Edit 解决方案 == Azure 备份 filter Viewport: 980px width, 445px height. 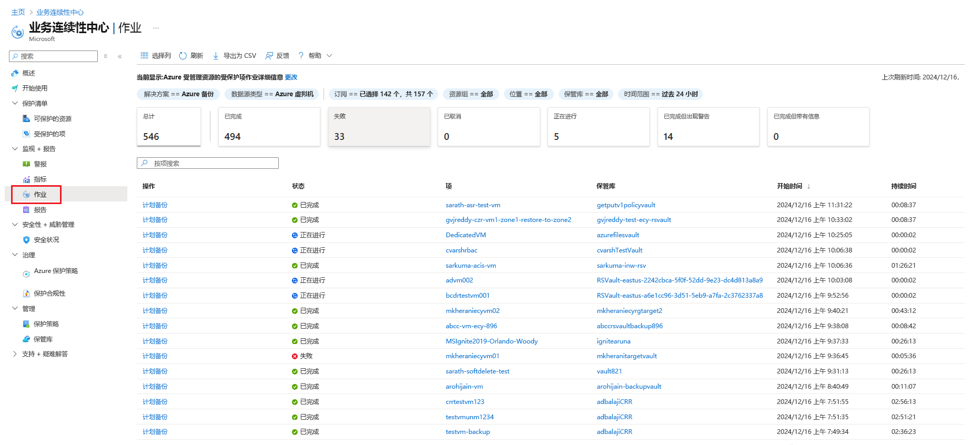179,94
